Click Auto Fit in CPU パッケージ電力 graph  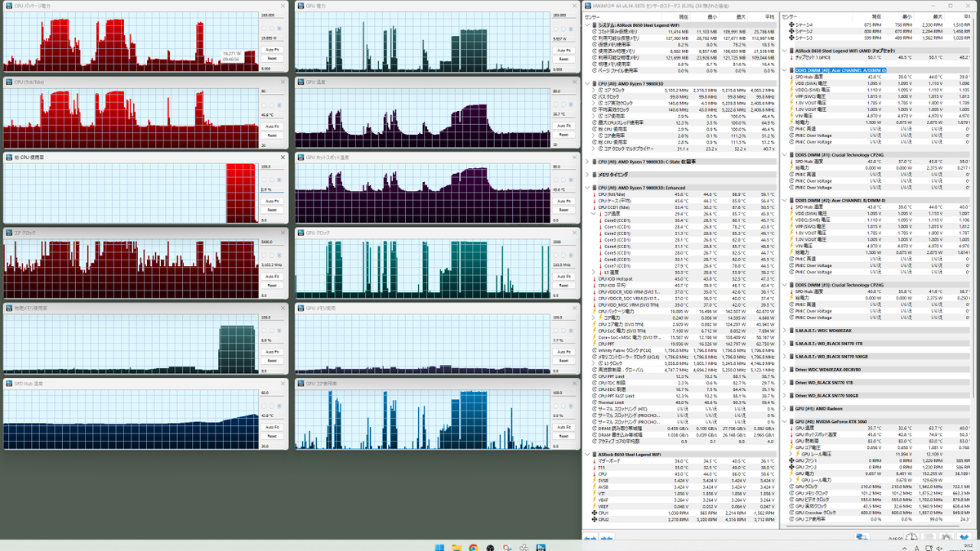click(x=272, y=50)
